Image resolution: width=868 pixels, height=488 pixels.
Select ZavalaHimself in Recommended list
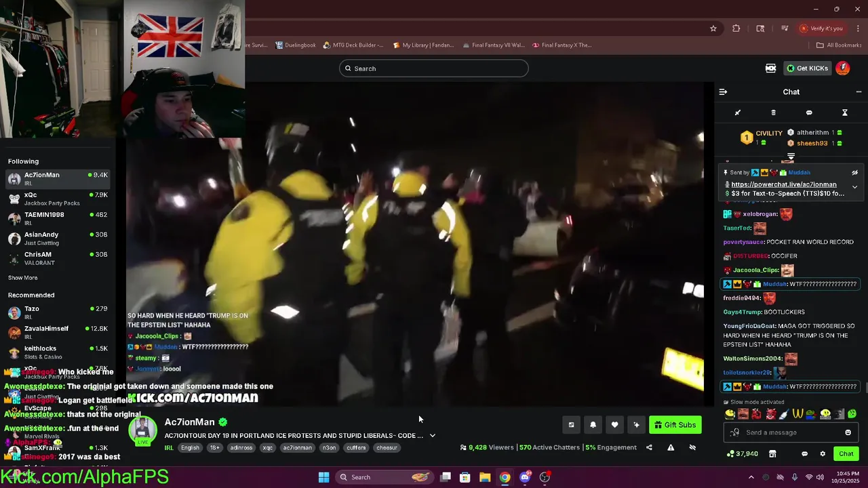(x=58, y=332)
